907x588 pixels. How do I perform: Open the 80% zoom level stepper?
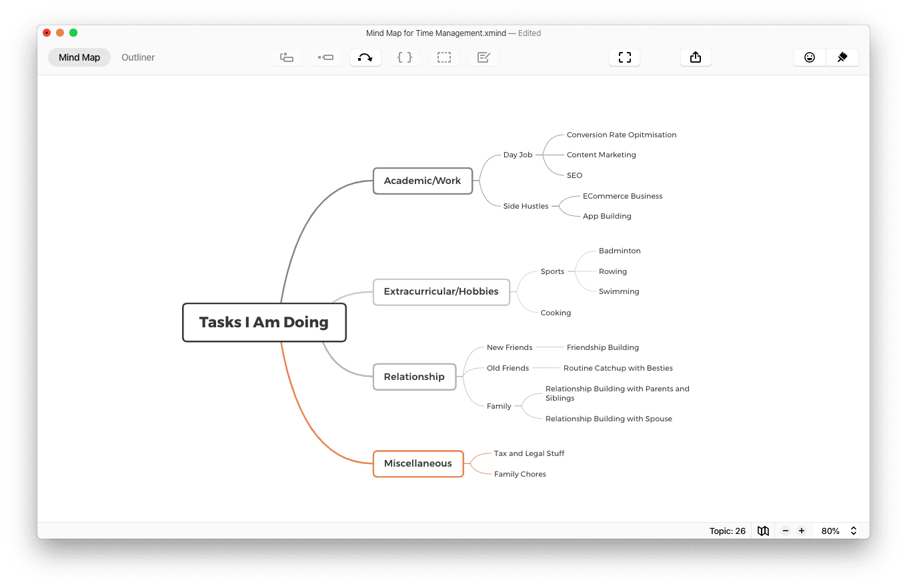click(839, 531)
